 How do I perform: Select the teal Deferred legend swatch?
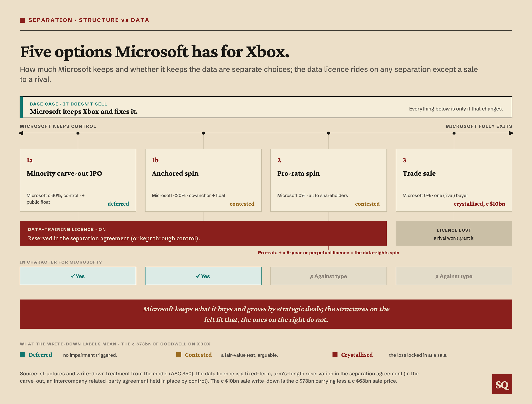(x=22, y=354)
